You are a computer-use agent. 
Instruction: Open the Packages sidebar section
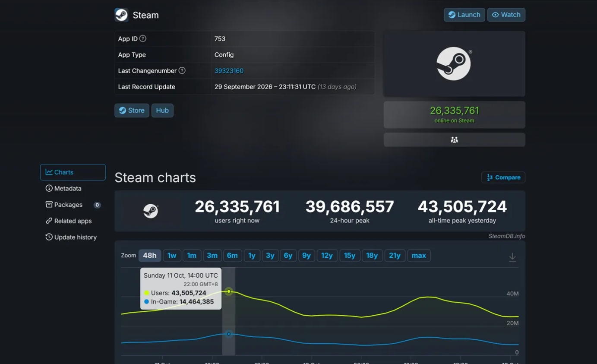[64, 205]
